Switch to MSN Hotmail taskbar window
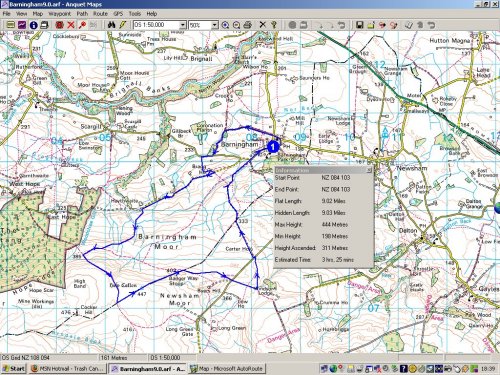 click(x=68, y=369)
